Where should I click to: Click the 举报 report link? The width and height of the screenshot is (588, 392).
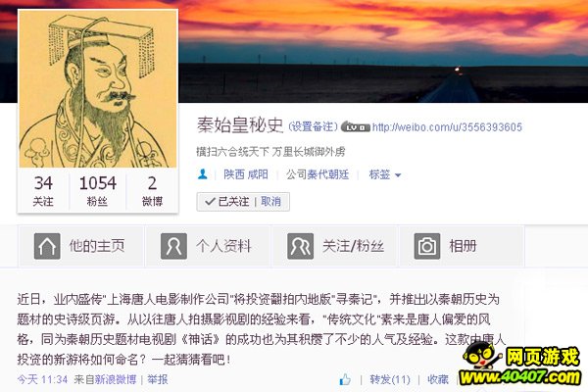click(158, 379)
